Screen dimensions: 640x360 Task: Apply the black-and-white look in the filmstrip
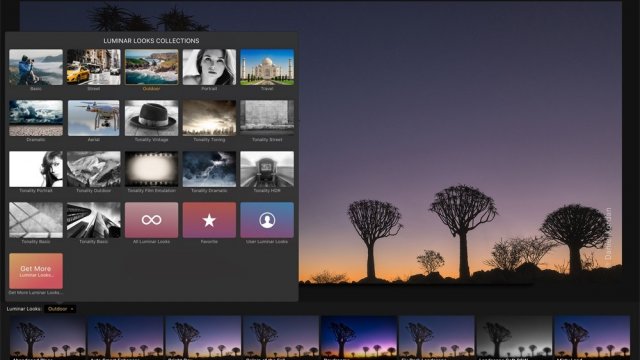coord(514,338)
